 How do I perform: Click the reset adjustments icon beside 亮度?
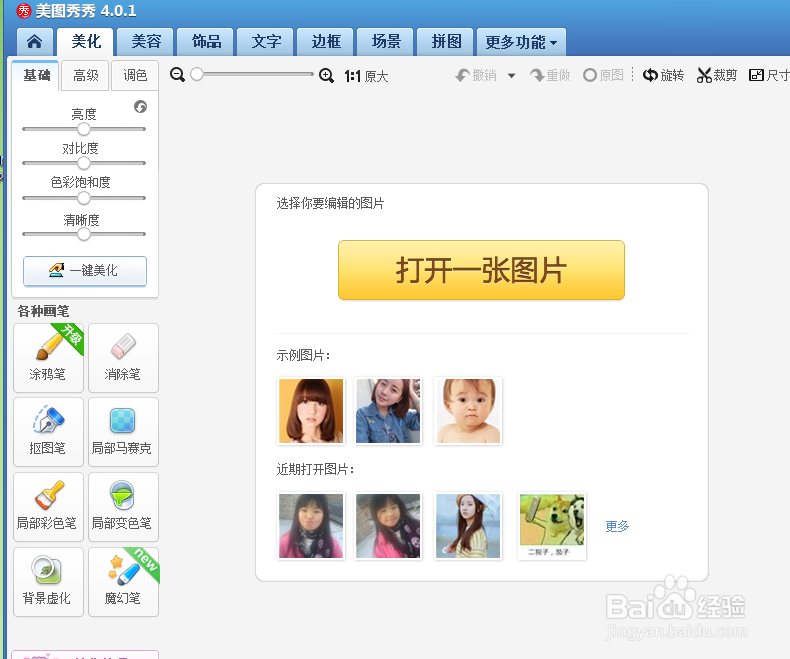140,106
